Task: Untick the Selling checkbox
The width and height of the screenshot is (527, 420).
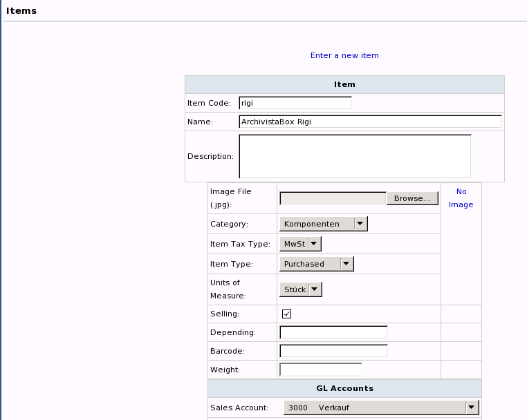Action: [287, 314]
